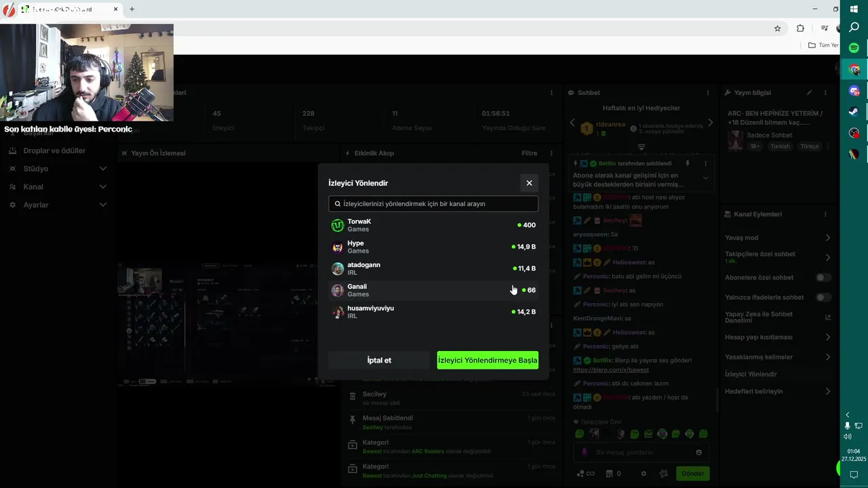Screen dimensions: 868x488
Task: Click the Turkish stream tag
Action: (780, 146)
